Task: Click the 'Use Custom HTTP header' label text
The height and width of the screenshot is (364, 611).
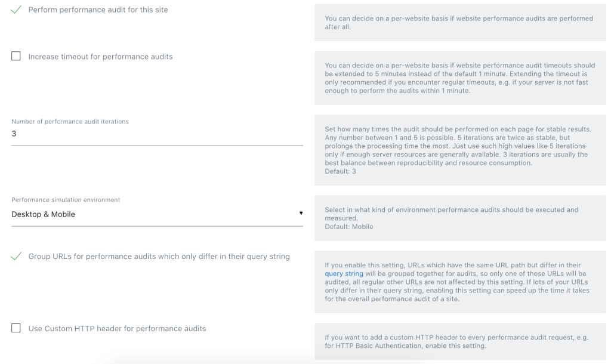Action: [x=118, y=329]
